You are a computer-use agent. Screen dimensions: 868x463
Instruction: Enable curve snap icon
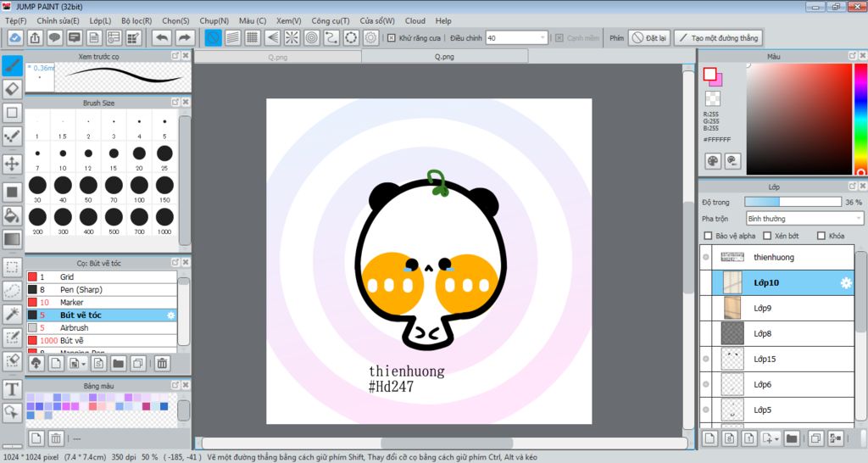(331, 38)
